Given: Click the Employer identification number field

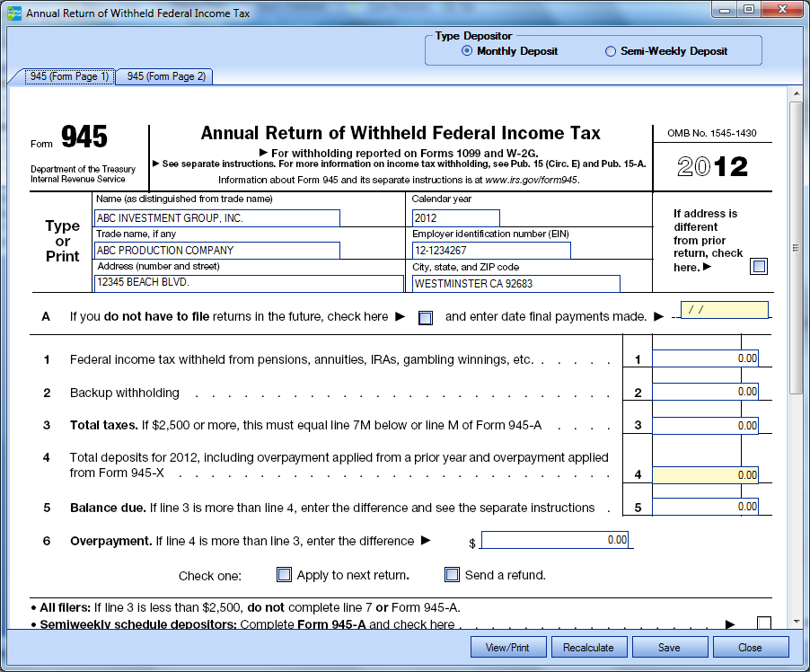Looking at the screenshot, I should click(x=491, y=251).
